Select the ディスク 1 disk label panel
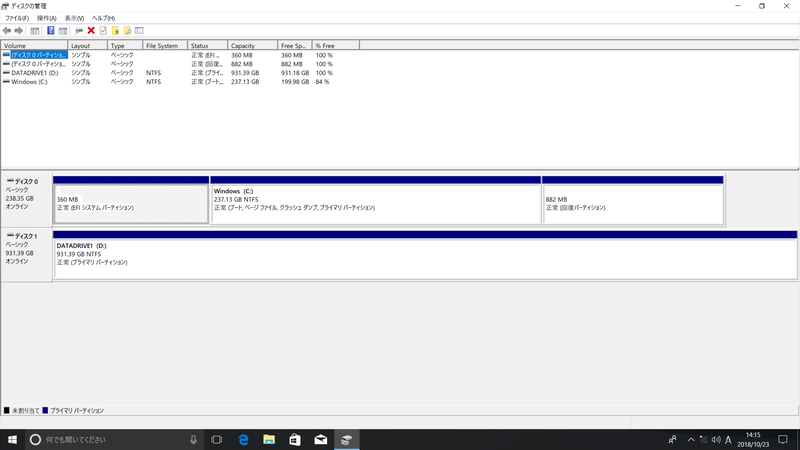800x450 pixels. [x=26, y=255]
